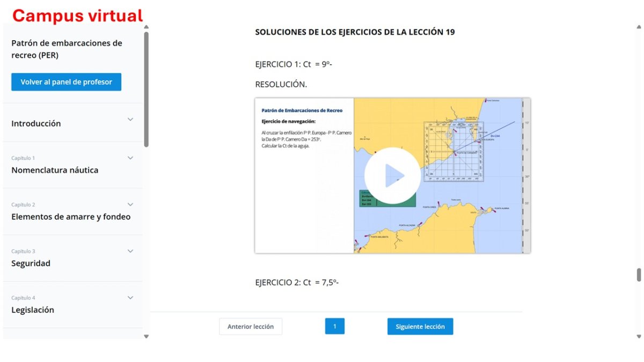Image resolution: width=644 pixels, height=362 pixels.
Task: Select page 1 in pagination
Action: click(x=335, y=326)
